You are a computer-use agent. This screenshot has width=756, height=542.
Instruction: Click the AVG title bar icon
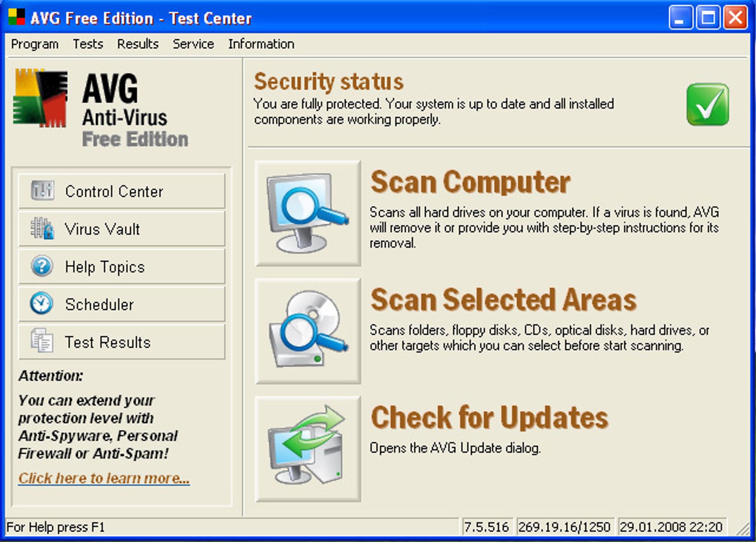17,17
